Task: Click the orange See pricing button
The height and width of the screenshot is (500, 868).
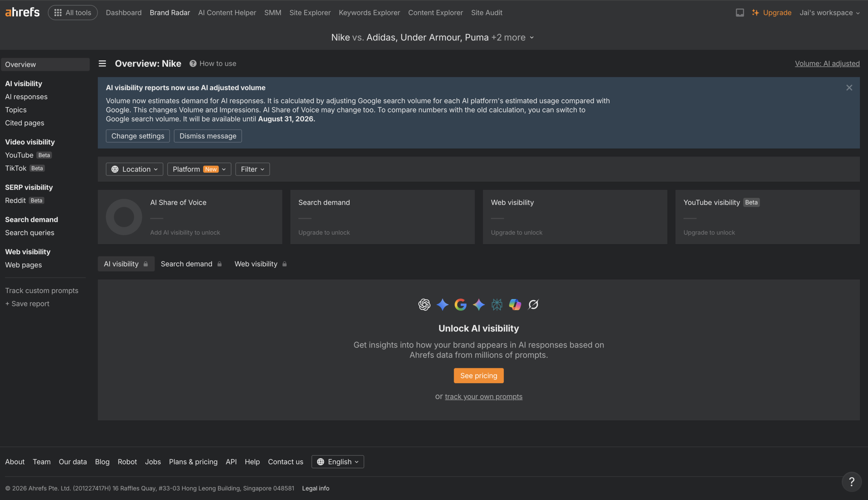Action: [x=479, y=376]
